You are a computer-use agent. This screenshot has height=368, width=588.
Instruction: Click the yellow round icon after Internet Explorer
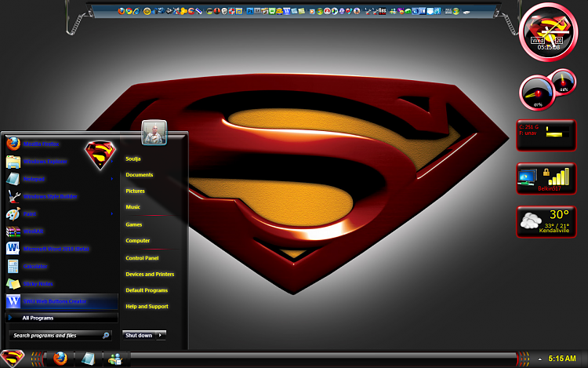tap(147, 11)
